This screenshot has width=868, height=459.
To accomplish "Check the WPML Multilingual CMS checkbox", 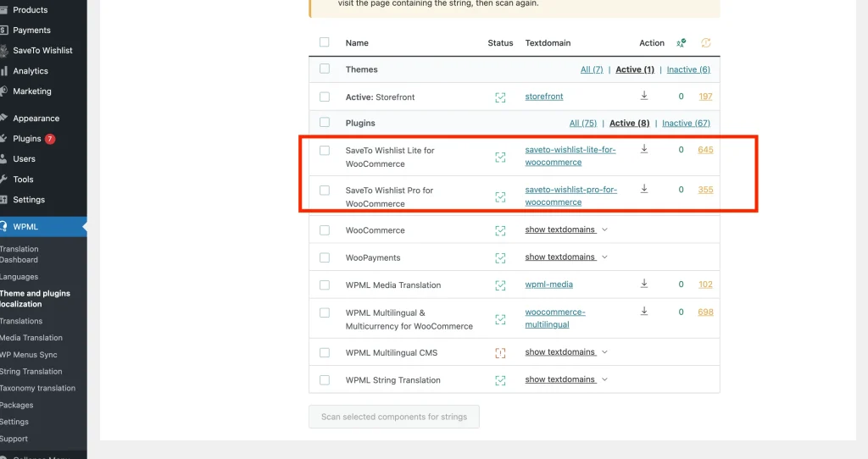I will 325,353.
